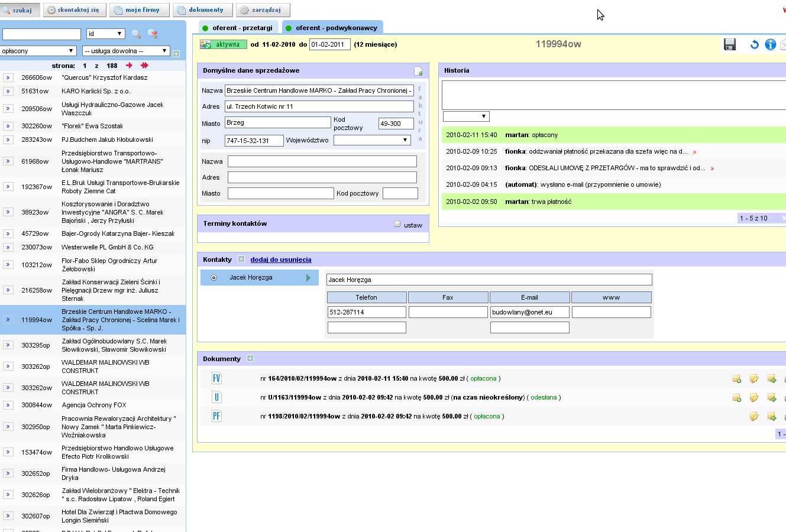
Task: Click the plus icon next to Kontakty
Action: click(241, 259)
